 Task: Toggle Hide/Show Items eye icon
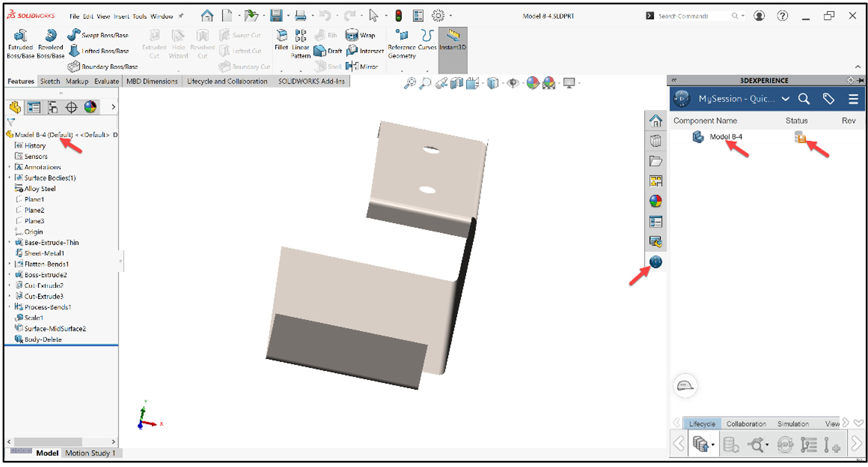(x=513, y=83)
